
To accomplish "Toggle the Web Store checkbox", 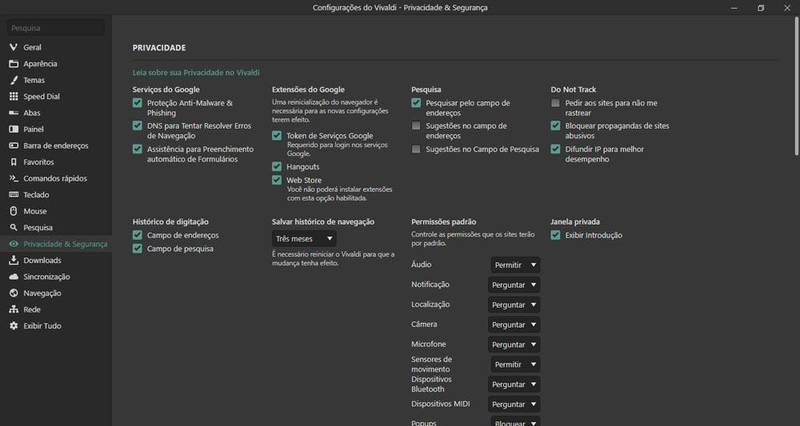I will [x=277, y=180].
